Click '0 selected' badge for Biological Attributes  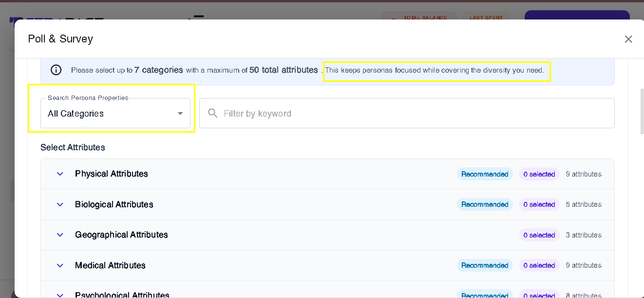pyautogui.click(x=539, y=204)
